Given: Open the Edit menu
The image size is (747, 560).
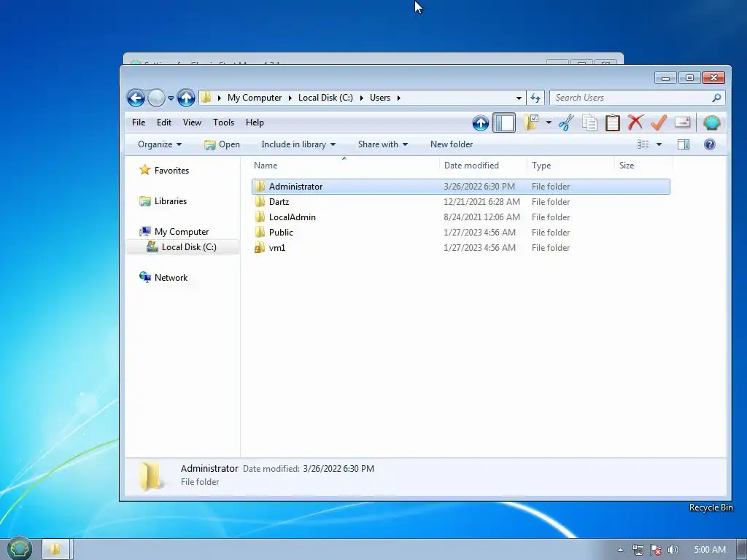Looking at the screenshot, I should (164, 122).
